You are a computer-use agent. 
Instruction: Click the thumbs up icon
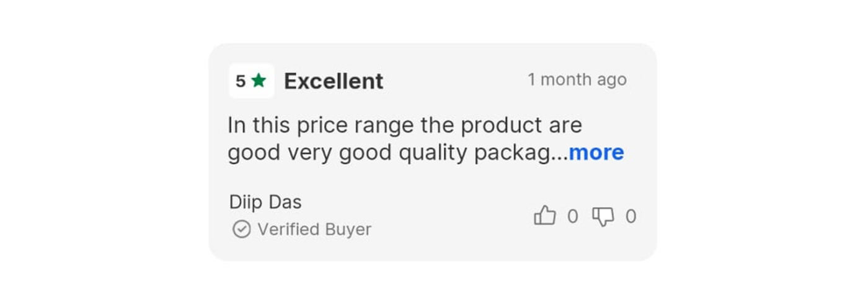pyautogui.click(x=544, y=216)
